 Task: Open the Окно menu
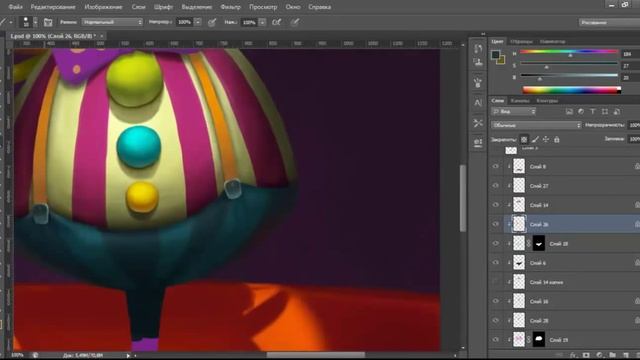[293, 7]
